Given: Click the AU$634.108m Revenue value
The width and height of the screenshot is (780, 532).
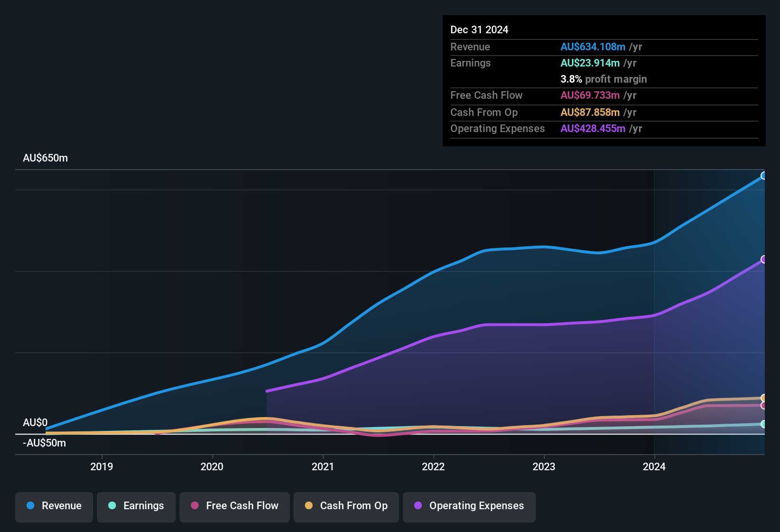Looking at the screenshot, I should coord(593,47).
